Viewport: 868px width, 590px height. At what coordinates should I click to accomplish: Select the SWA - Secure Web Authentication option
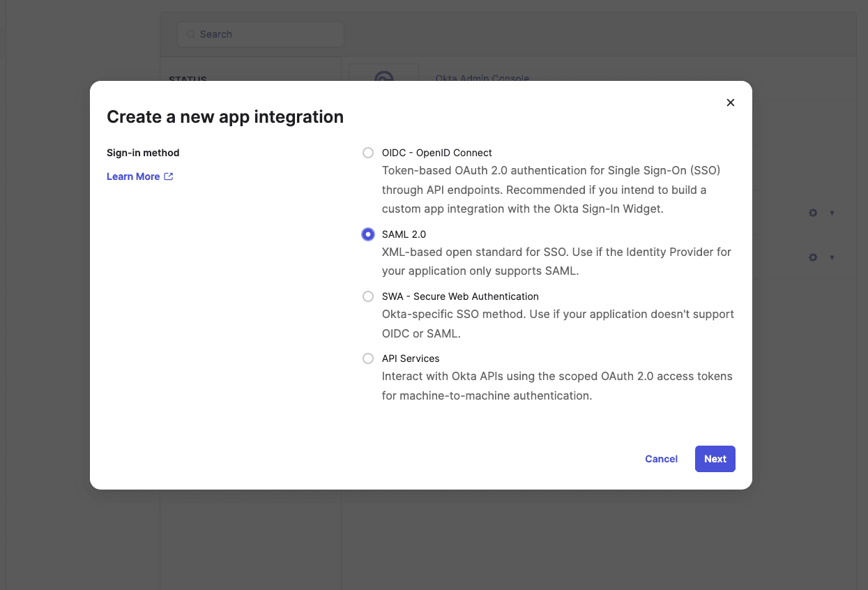[x=367, y=296]
